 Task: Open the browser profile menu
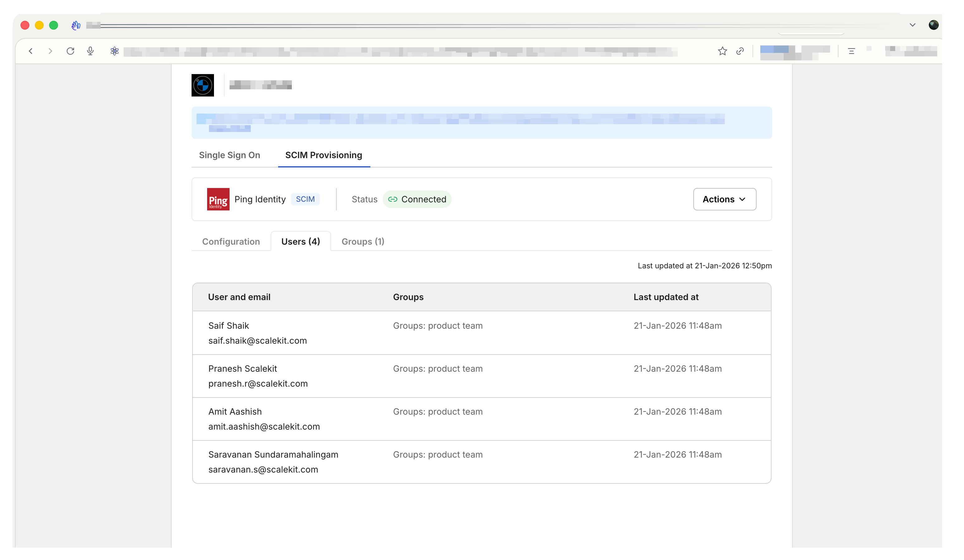click(x=933, y=25)
